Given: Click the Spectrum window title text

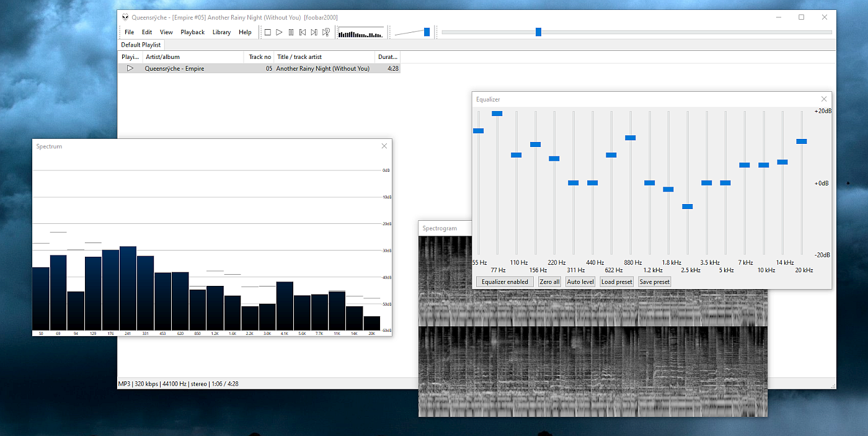Looking at the screenshot, I should click(x=50, y=146).
